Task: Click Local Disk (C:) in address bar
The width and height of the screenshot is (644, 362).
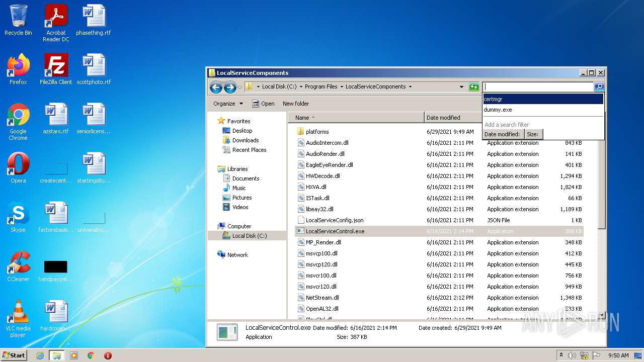Action: 279,86
